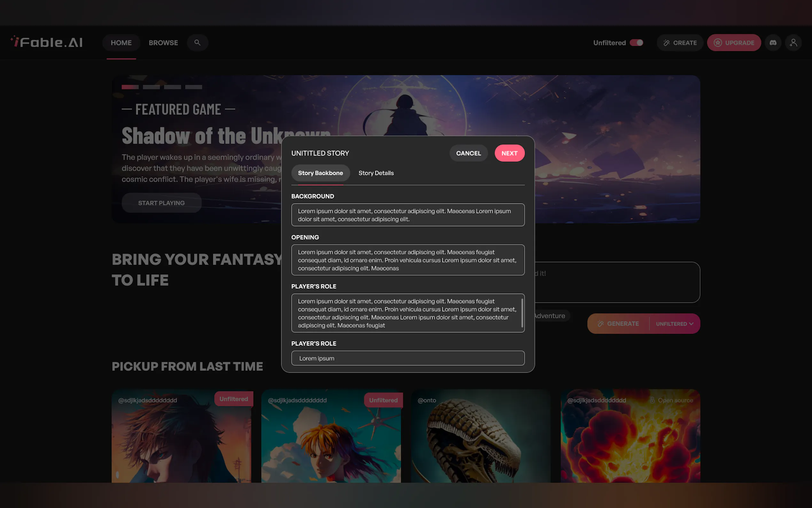812x508 pixels.
Task: Click the magic wand Create button
Action: [x=680, y=43]
